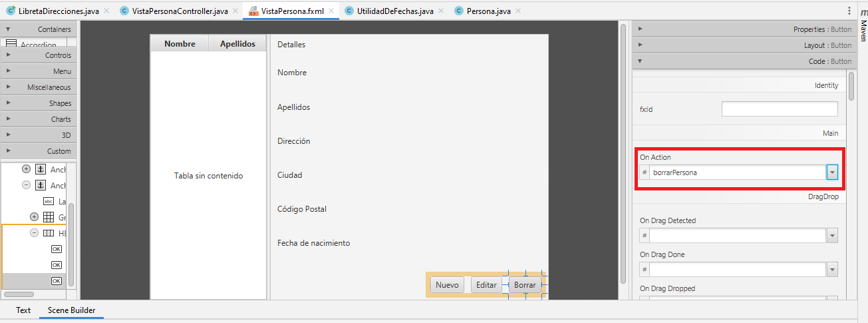This screenshot has height=323, width=868.
Task: Click the design canvas vertical scrollbar
Action: tap(623, 155)
